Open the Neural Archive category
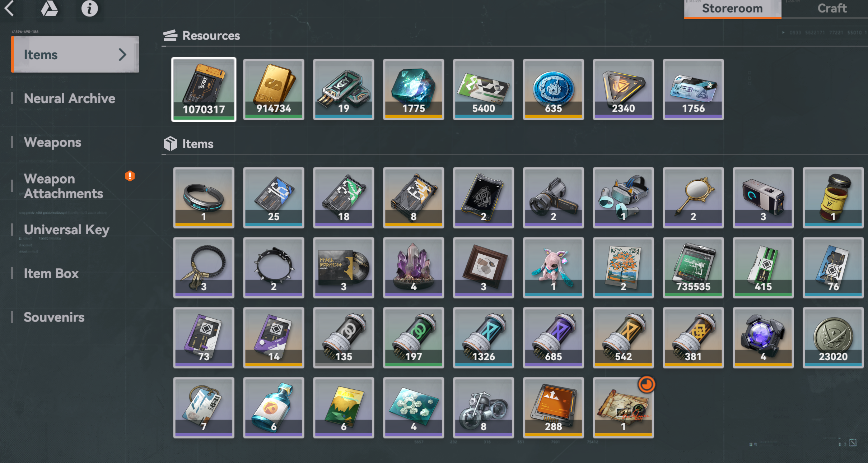Screen dimensions: 868x463 (70, 98)
